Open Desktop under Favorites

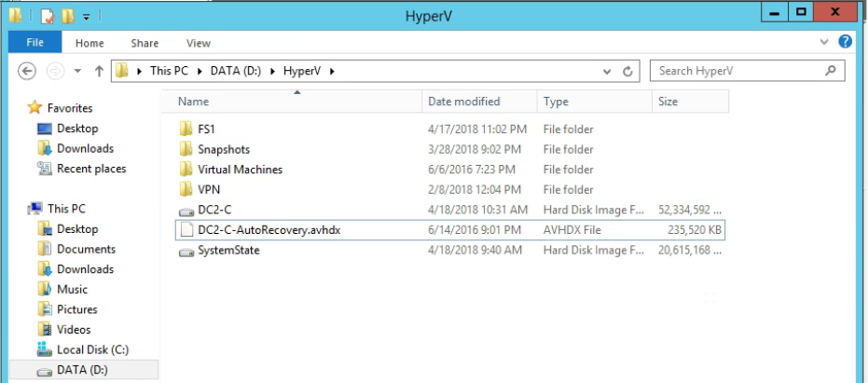click(x=77, y=129)
